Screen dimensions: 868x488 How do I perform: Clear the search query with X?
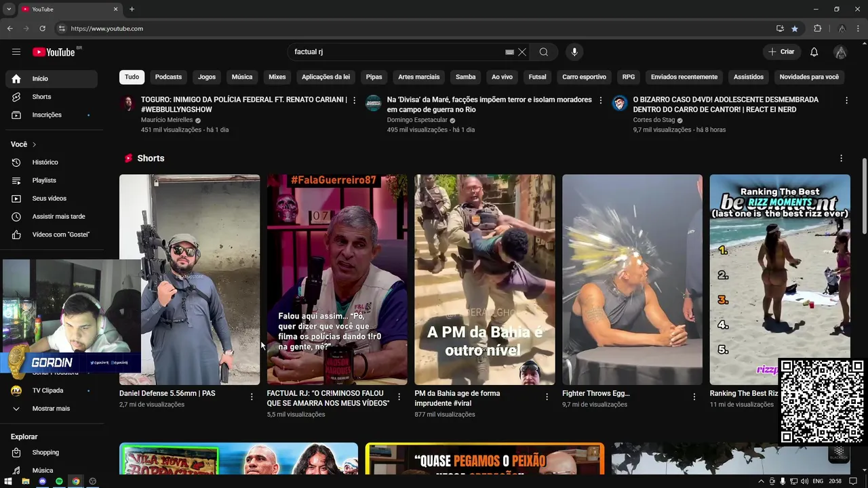pos(522,52)
